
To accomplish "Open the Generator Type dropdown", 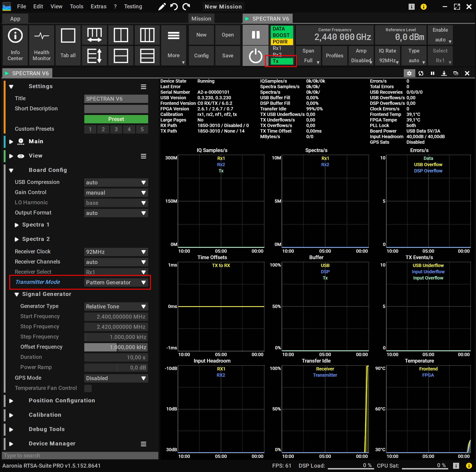I will 116,307.
